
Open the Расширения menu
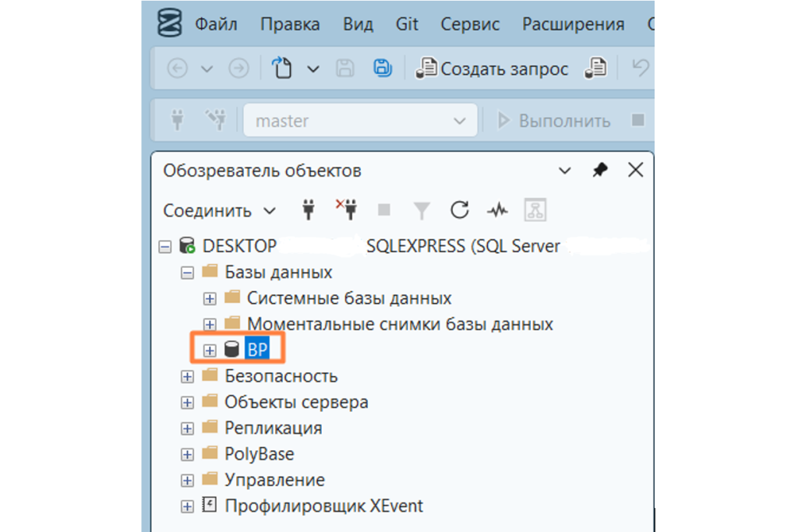point(573,24)
